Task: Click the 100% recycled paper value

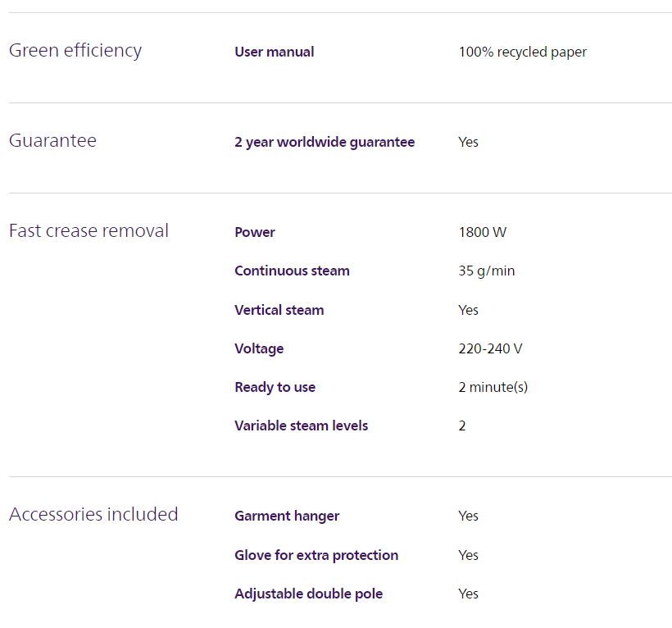Action: click(x=522, y=52)
